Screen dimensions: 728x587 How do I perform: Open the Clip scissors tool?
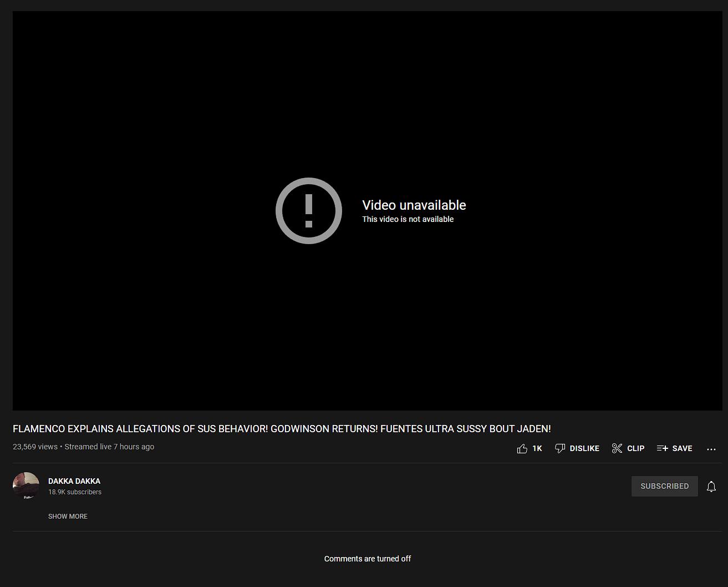628,448
